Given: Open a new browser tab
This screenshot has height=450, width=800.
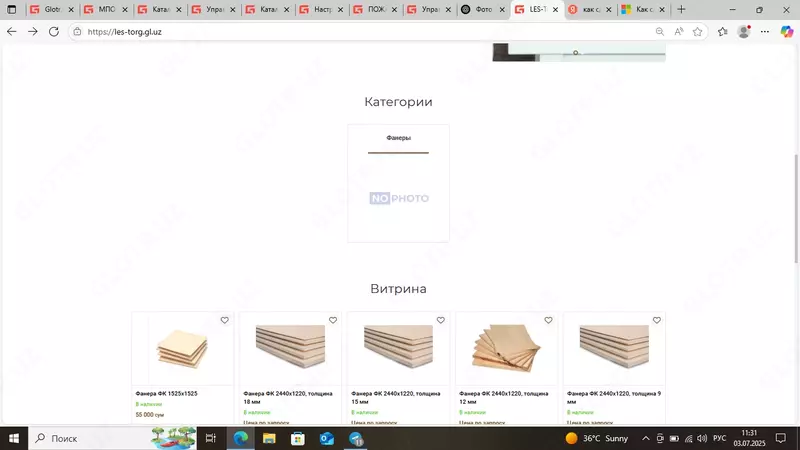Looking at the screenshot, I should point(681,9).
